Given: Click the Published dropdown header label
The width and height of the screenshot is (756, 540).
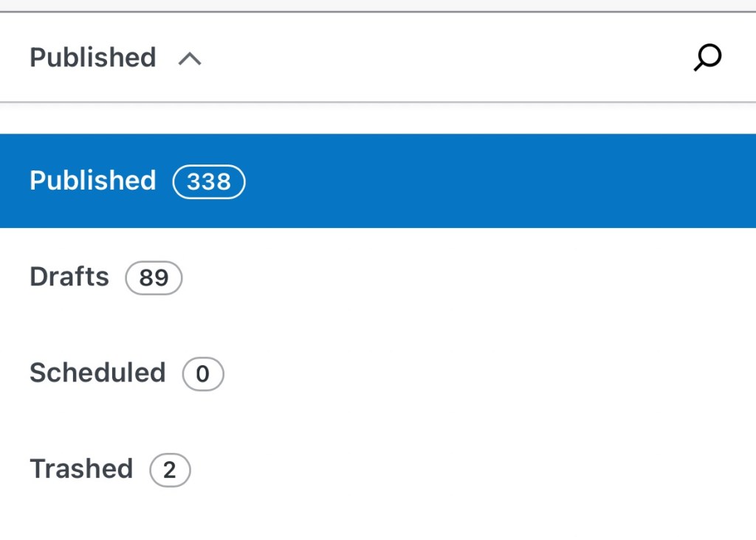Looking at the screenshot, I should 93,58.
